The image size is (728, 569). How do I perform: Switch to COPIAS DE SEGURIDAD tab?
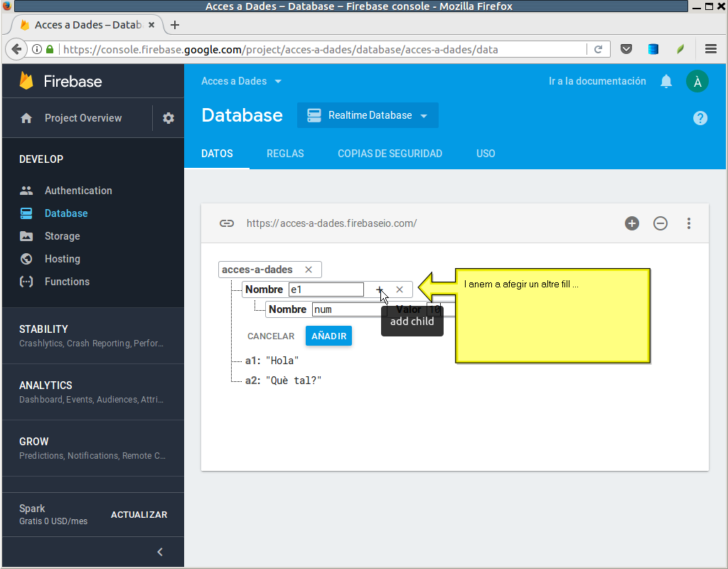390,154
